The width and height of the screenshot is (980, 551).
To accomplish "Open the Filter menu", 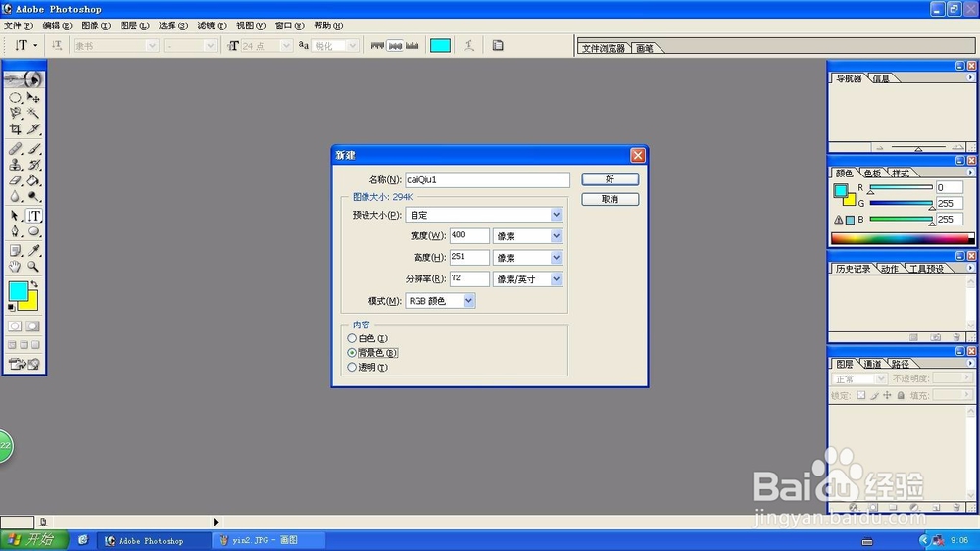I will [x=212, y=25].
